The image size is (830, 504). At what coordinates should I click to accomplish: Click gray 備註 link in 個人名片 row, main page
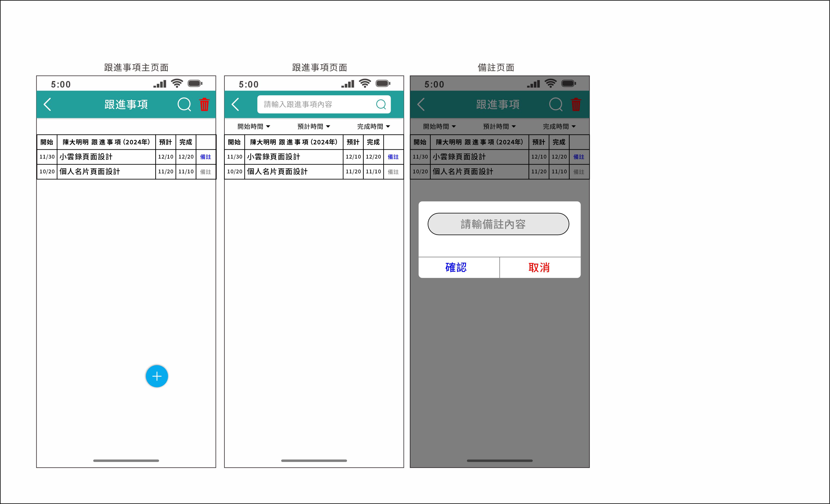(x=205, y=172)
